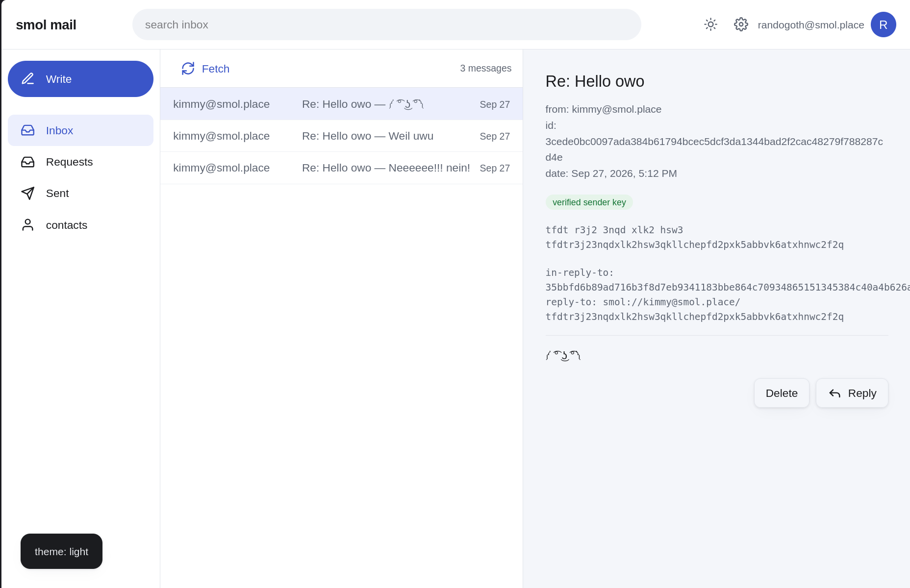Reply using the Reply label
Screen dimensions: 910x588
pos(862,393)
